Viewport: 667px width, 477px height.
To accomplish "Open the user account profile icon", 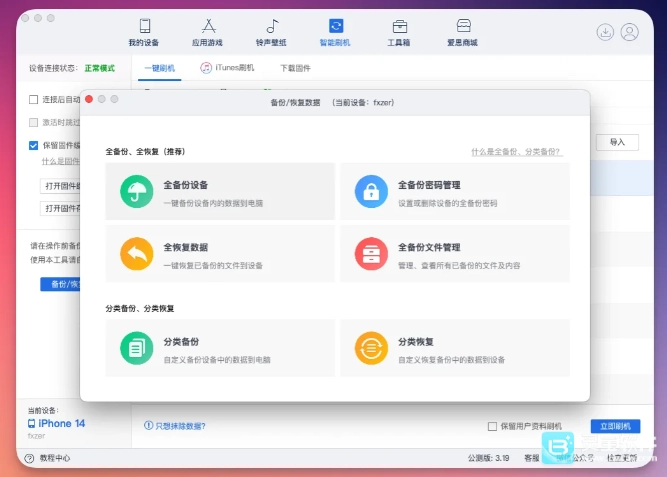I will coord(630,32).
